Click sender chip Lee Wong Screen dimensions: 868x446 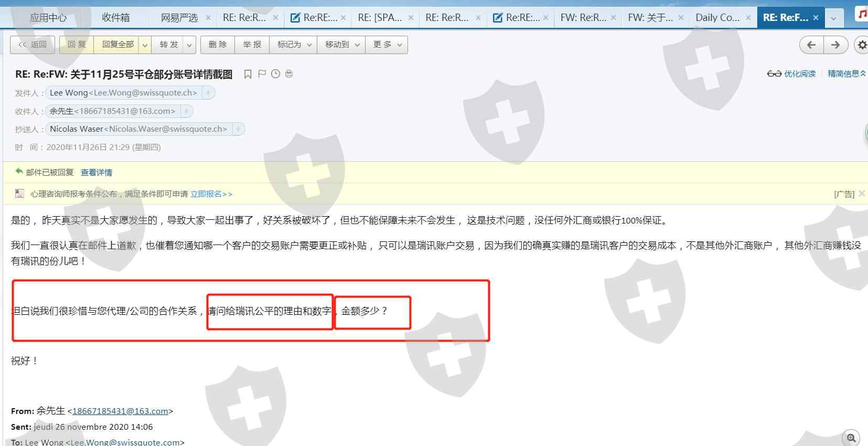[x=123, y=93]
